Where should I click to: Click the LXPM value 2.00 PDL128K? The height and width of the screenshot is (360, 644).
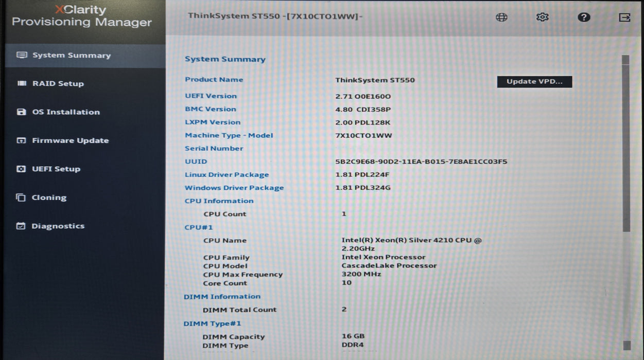click(362, 123)
